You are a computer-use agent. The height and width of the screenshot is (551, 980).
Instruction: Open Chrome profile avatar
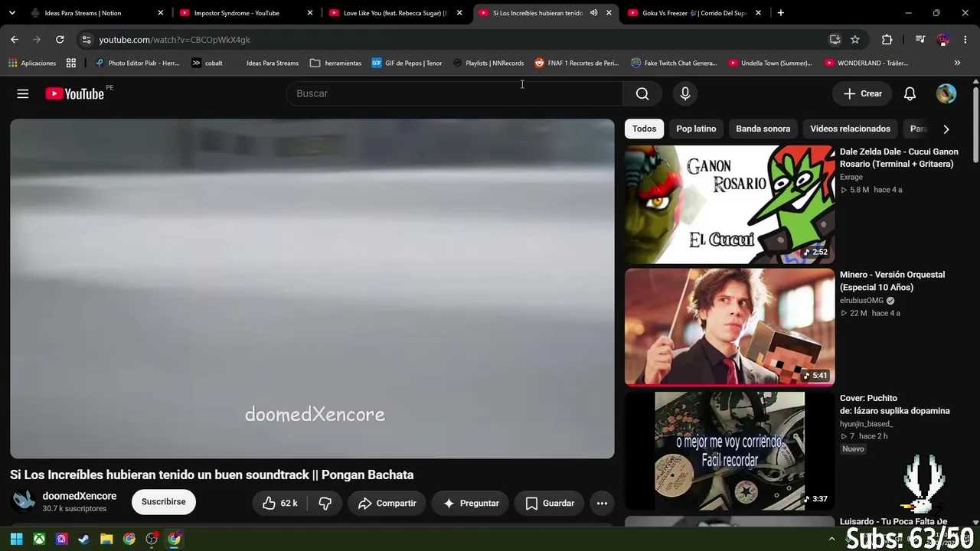(943, 40)
